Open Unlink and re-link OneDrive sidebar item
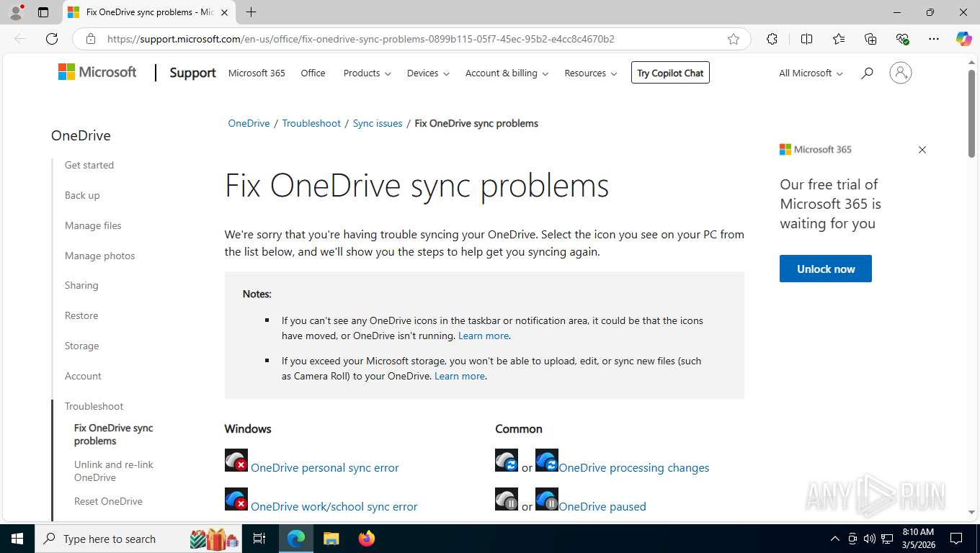The height and width of the screenshot is (553, 980). point(114,471)
